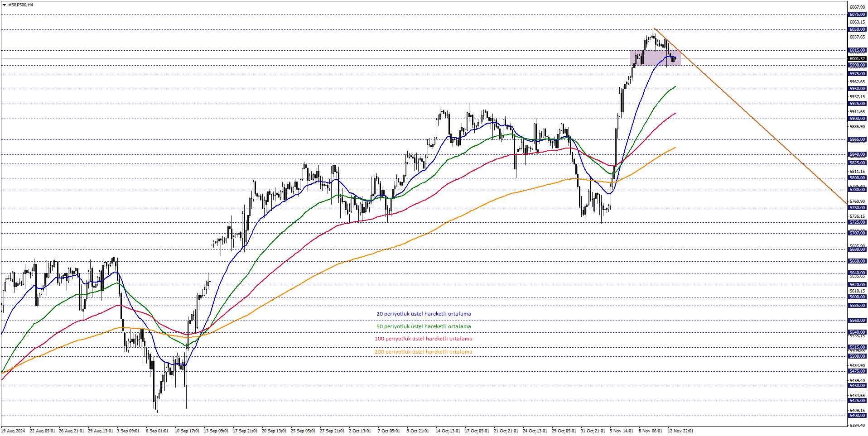Select the 5425.00 horizontal level label
The image size is (868, 436).
(x=857, y=401)
